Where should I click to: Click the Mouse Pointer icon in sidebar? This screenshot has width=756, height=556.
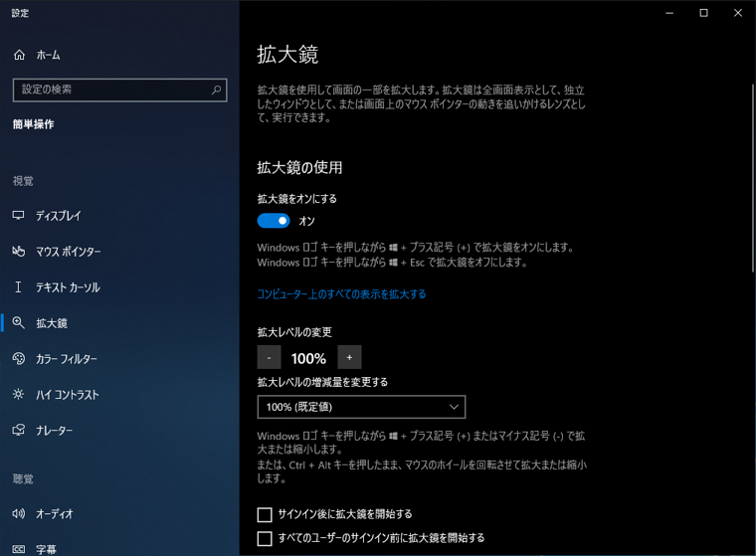coord(18,252)
